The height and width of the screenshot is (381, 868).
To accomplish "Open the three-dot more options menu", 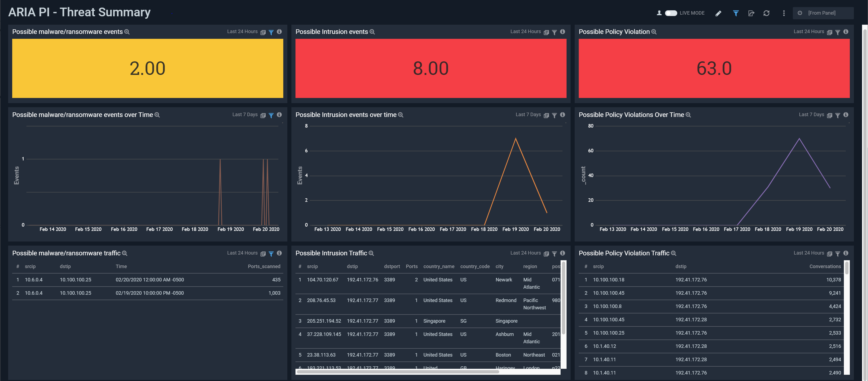I will coord(784,13).
